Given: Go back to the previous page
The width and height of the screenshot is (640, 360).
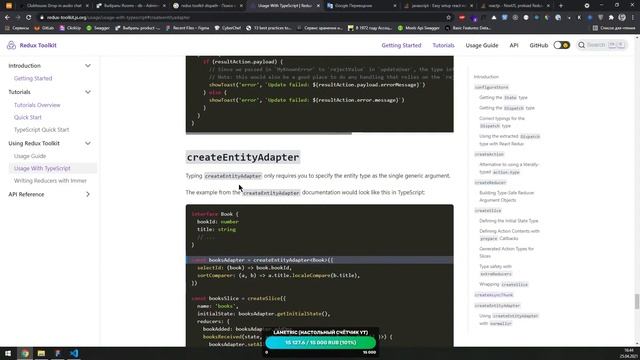Looking at the screenshot, I should 7,18.
